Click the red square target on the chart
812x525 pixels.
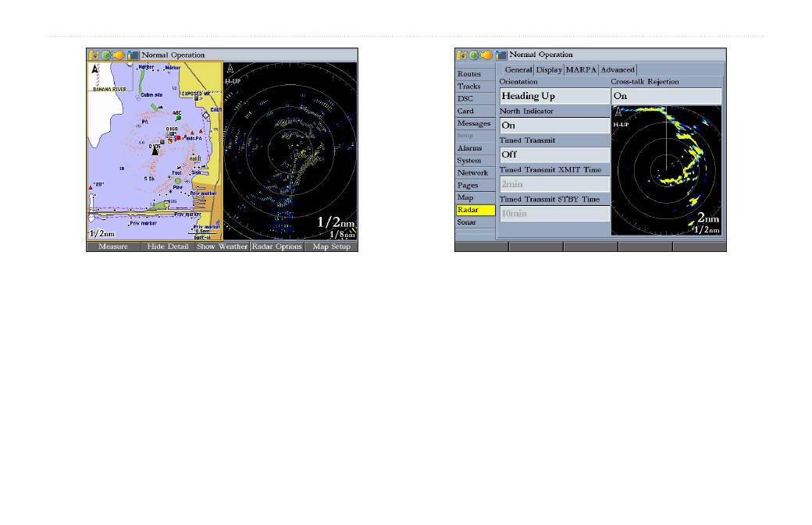click(178, 138)
